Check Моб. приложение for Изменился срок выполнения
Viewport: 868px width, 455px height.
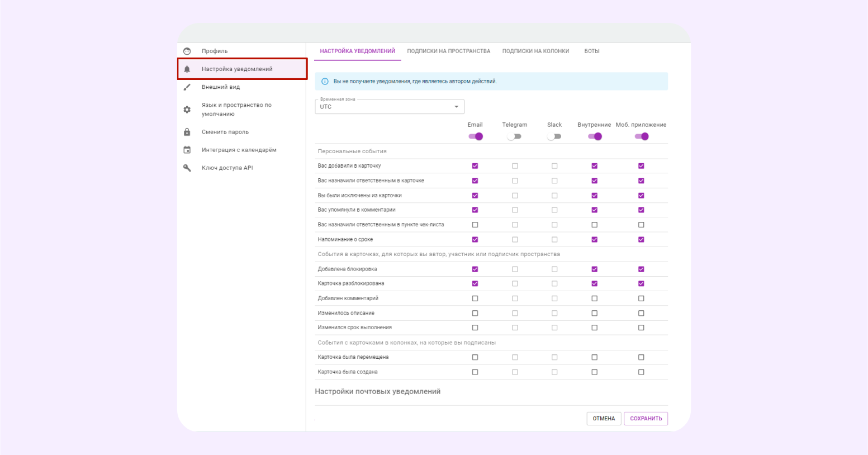(x=641, y=328)
